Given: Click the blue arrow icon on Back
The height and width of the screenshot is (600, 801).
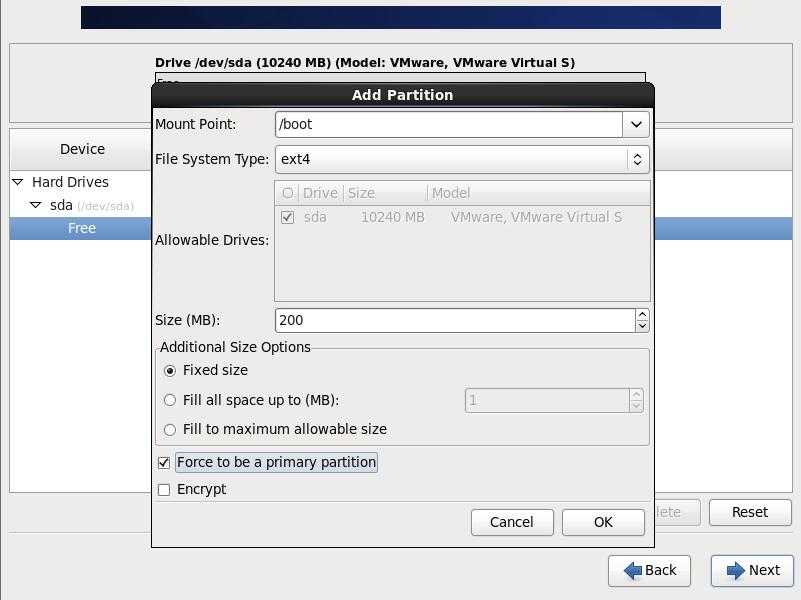Looking at the screenshot, I should click(633, 570).
